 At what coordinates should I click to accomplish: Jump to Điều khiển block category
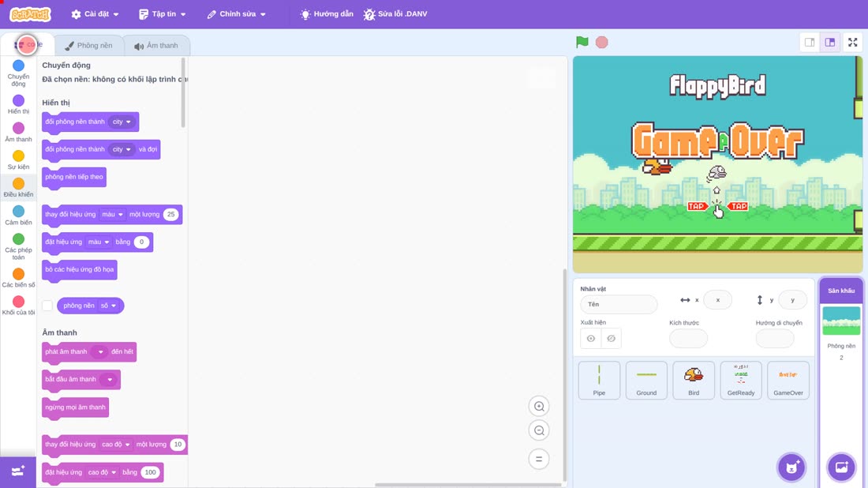click(18, 188)
